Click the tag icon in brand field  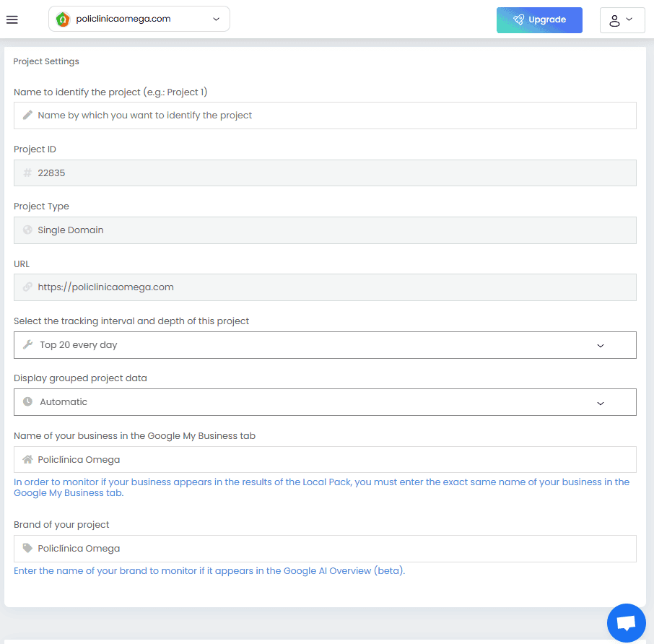pos(28,548)
